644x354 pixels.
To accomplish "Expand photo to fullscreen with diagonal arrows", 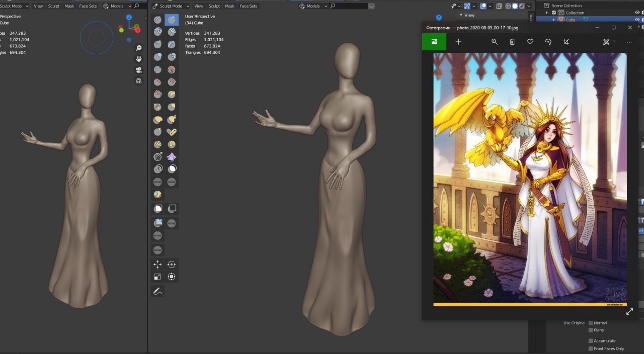I will (x=629, y=312).
